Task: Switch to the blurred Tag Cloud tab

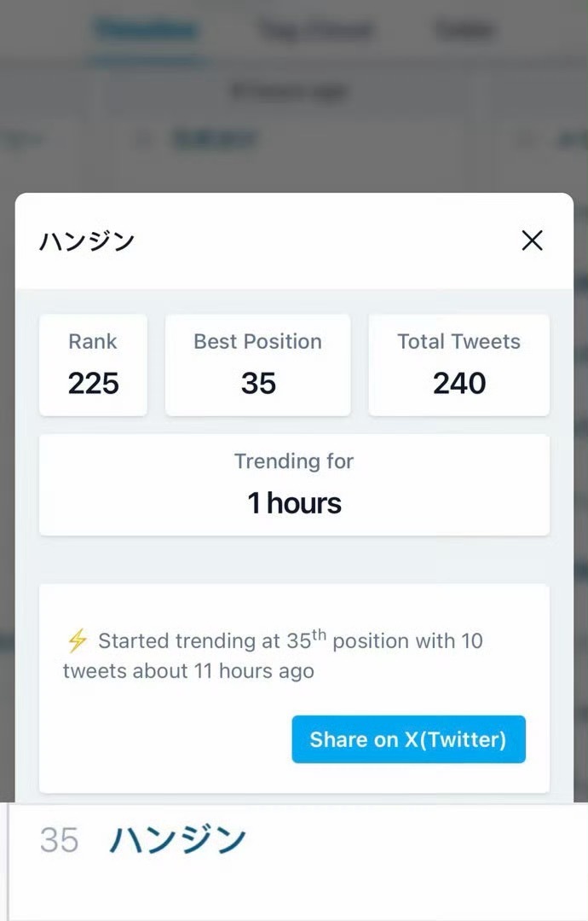Action: pyautogui.click(x=315, y=31)
